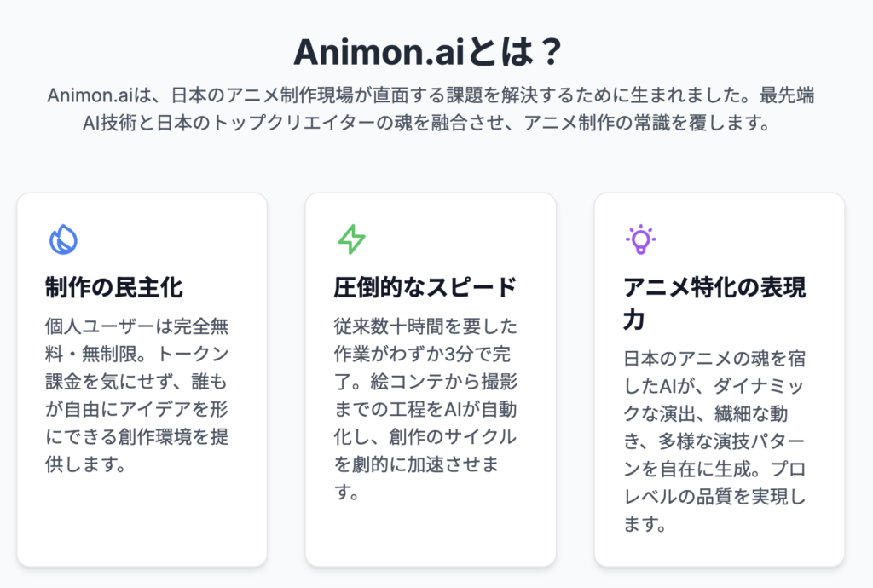
Task: Click the 個人ユーザー text in first card
Action: point(90,326)
